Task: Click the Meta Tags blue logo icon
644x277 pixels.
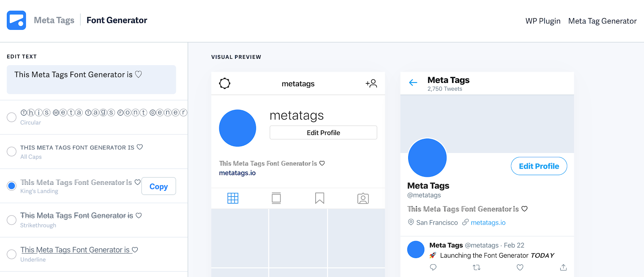Action: tap(17, 20)
